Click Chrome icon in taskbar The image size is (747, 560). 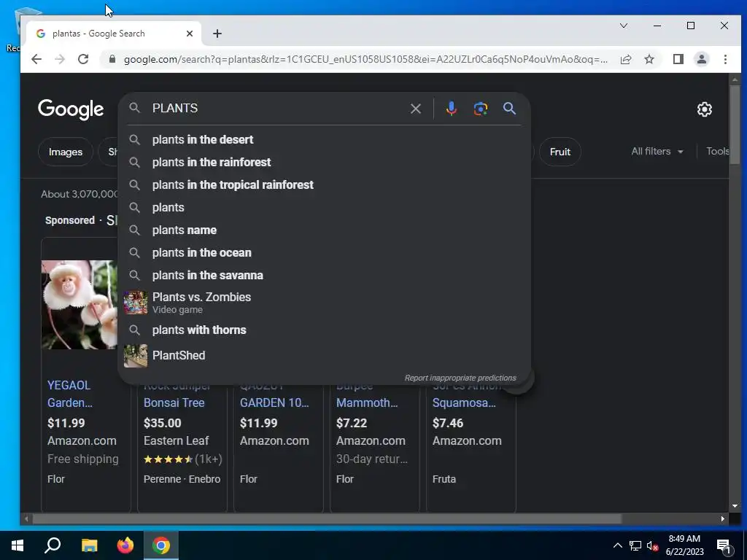pos(161,545)
